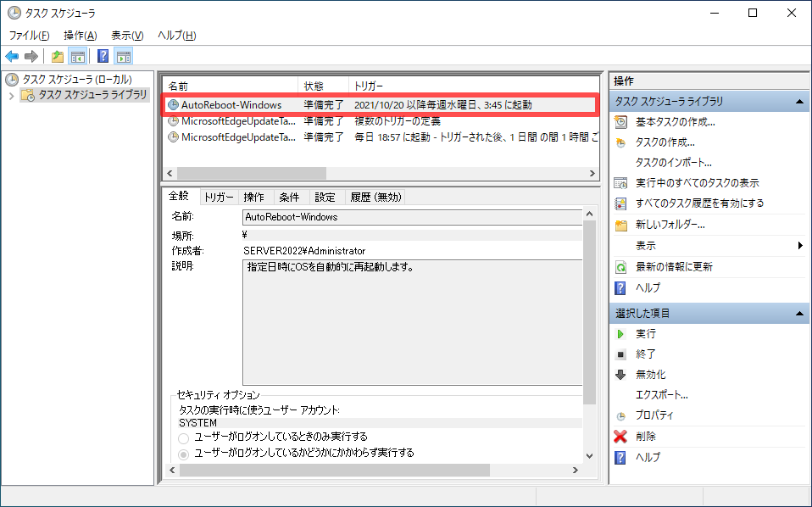The height and width of the screenshot is (507, 812).
Task: Click the ヘルプ icon under 選択した項目 section
Action: click(x=620, y=458)
